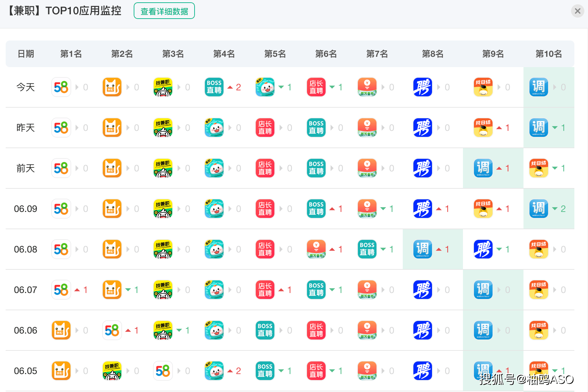Open the 58 icon in 06.06 row

coord(112,330)
